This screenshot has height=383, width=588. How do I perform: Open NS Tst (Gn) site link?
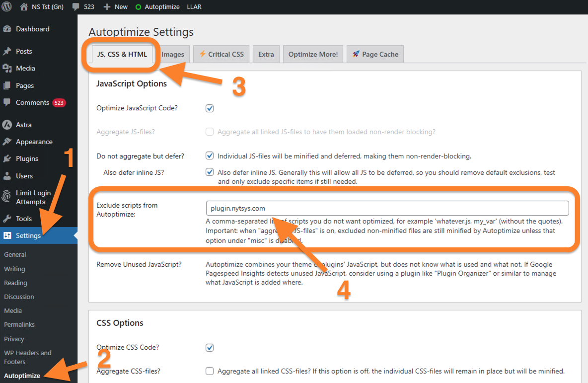[x=42, y=7]
